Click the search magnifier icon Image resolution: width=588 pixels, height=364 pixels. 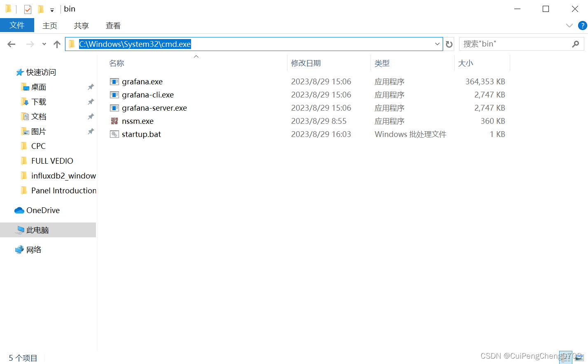tap(576, 44)
